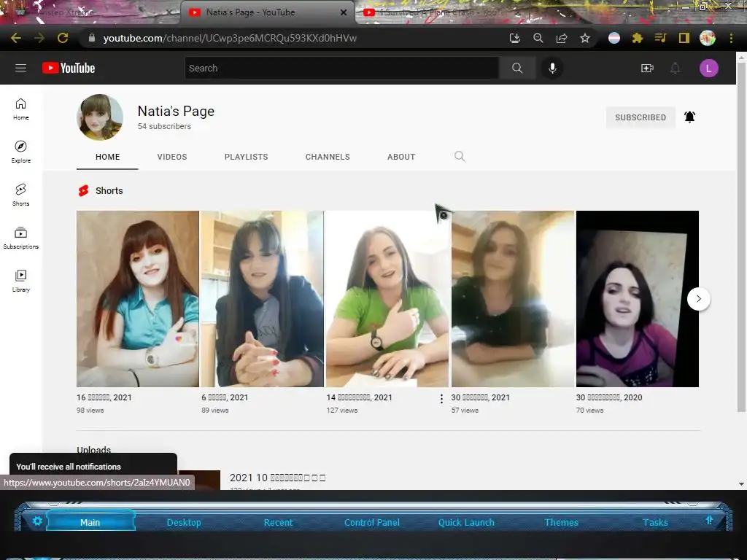The width and height of the screenshot is (747, 560).
Task: Open Subscriptions in the sidebar
Action: tap(21, 238)
